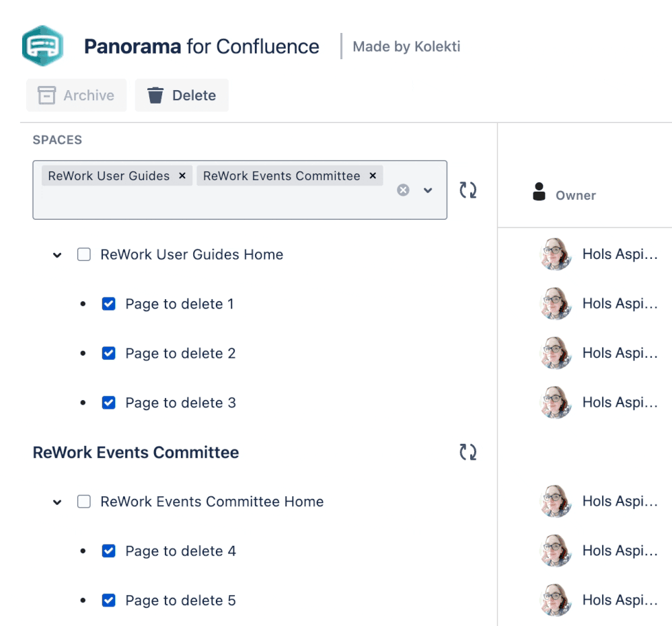Click owner avatar for Page to delete 5

click(556, 600)
